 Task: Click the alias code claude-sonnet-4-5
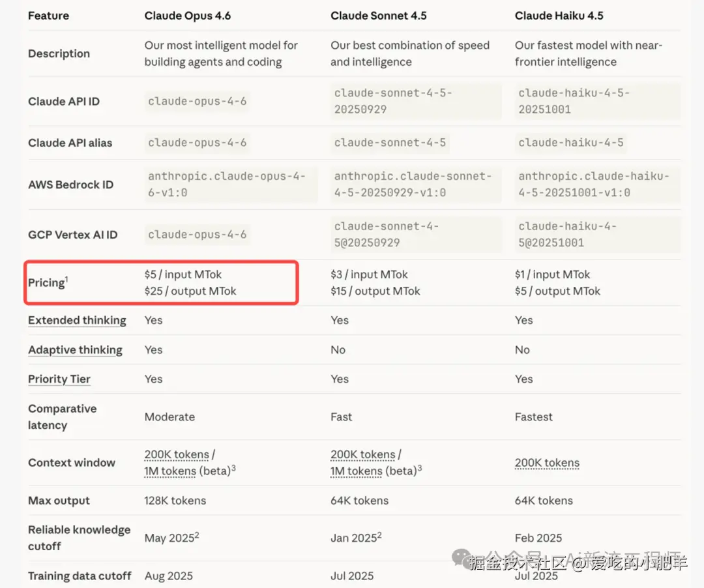390,142
